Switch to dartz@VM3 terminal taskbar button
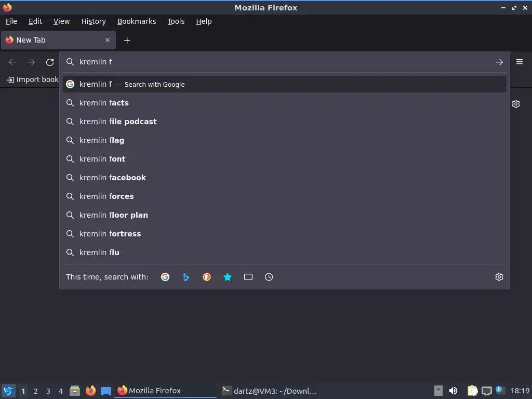This screenshot has width=532, height=399. (270, 391)
